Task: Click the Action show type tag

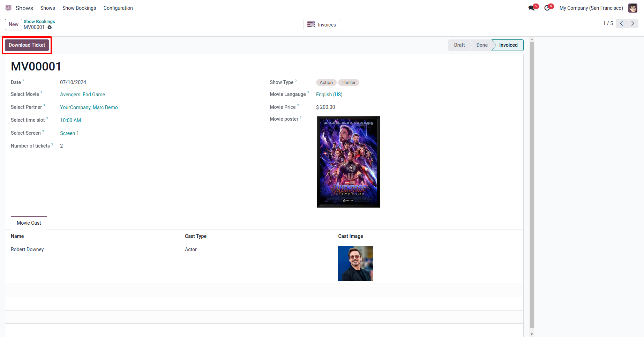Action: [x=326, y=83]
